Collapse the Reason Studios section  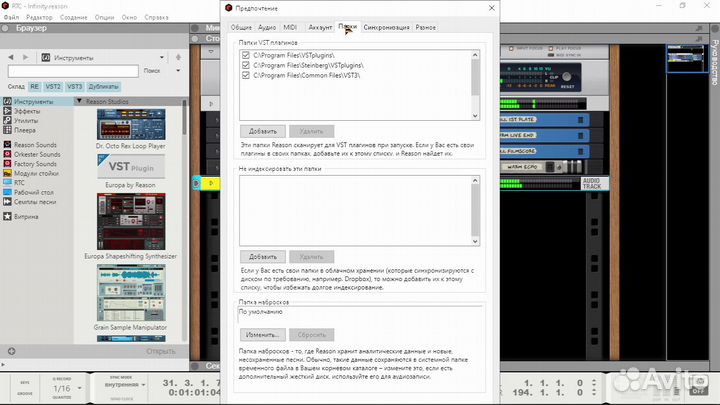point(79,102)
